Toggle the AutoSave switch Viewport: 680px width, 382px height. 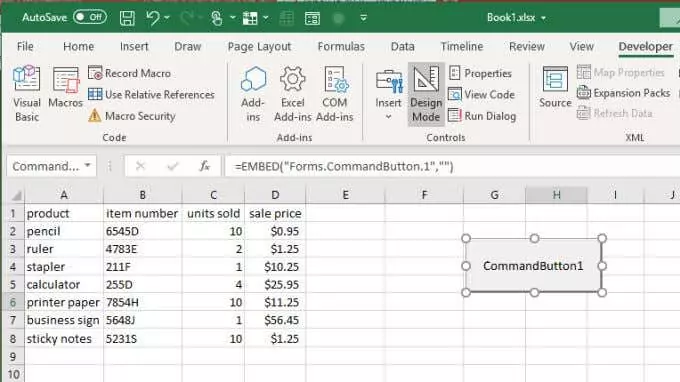click(x=90, y=17)
